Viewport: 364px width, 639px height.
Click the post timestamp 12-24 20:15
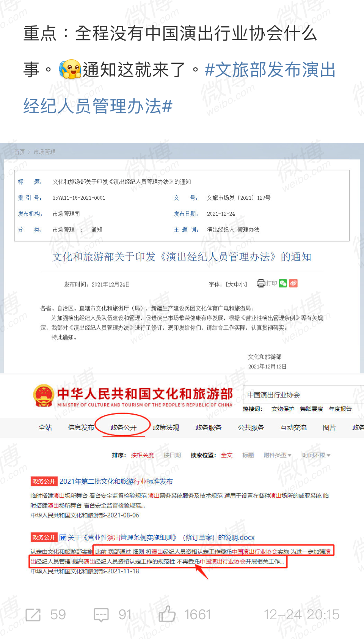click(x=301, y=615)
